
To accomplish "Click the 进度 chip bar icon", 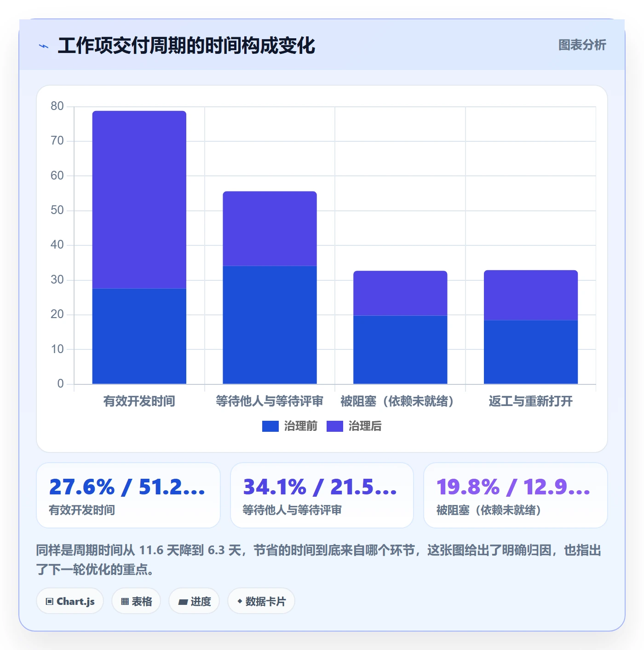I will (183, 602).
